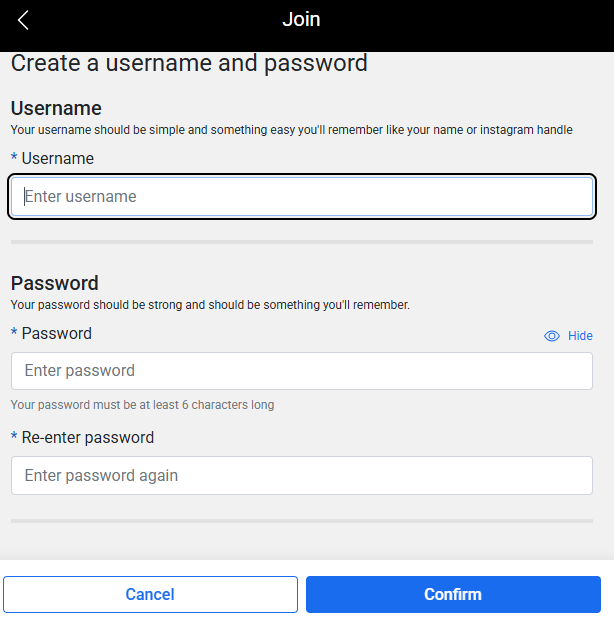Click the eye icon beside Hide

[x=552, y=336]
